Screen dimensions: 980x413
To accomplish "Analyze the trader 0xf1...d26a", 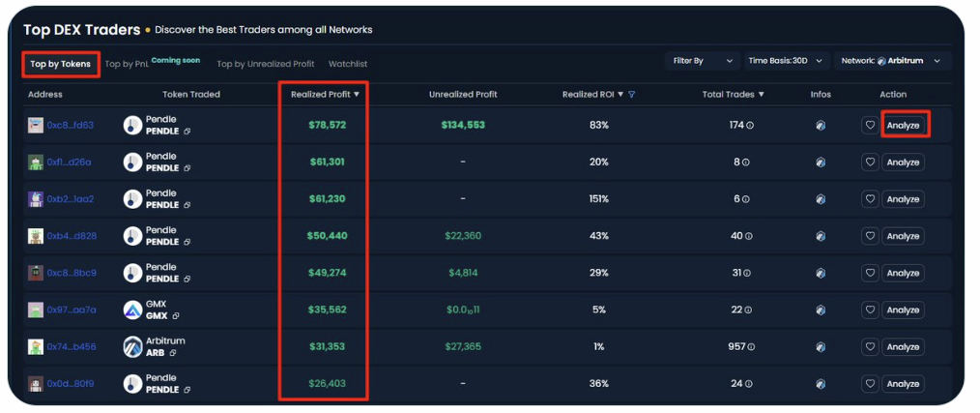I will (x=903, y=162).
